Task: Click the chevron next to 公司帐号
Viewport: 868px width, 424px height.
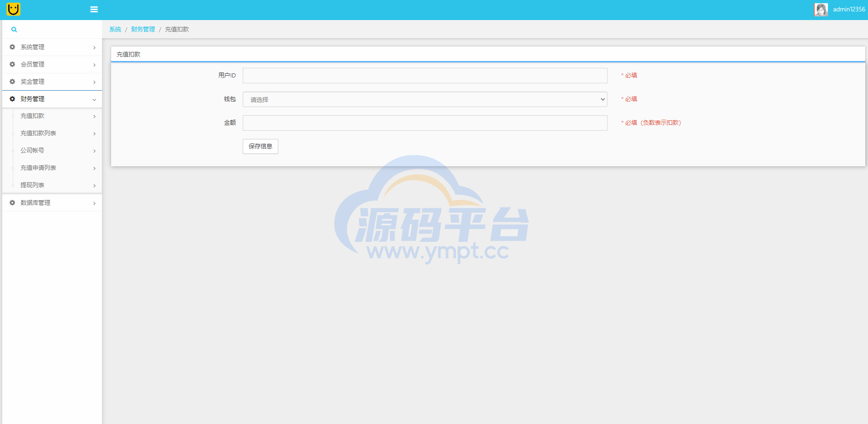Action: [94, 151]
